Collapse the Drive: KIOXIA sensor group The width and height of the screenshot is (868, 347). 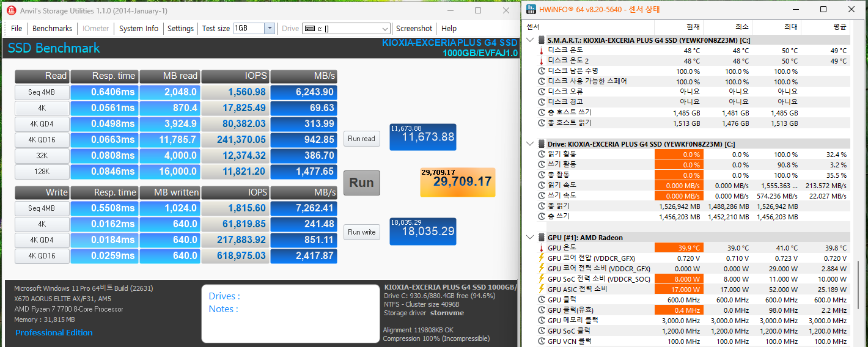click(529, 144)
